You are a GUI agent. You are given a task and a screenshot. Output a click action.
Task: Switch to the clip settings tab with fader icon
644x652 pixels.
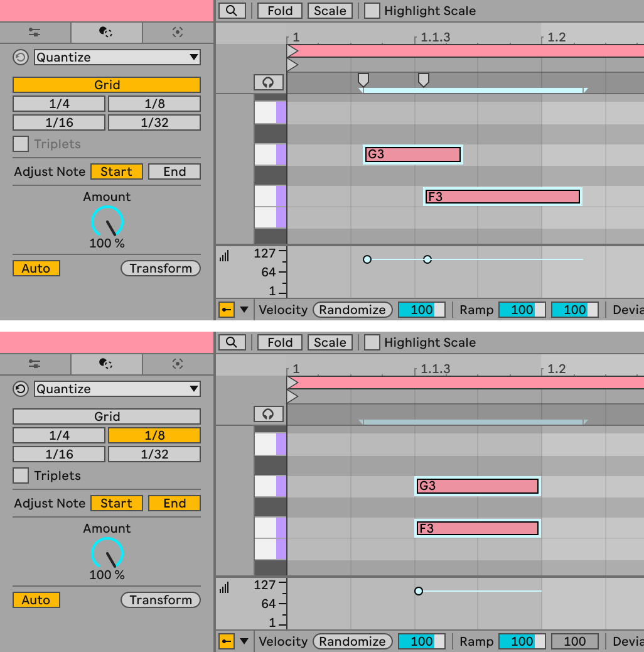[x=35, y=32]
